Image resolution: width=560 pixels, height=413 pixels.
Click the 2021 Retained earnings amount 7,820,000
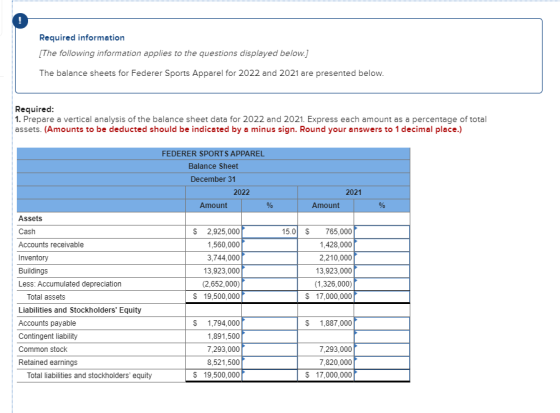[x=335, y=362]
